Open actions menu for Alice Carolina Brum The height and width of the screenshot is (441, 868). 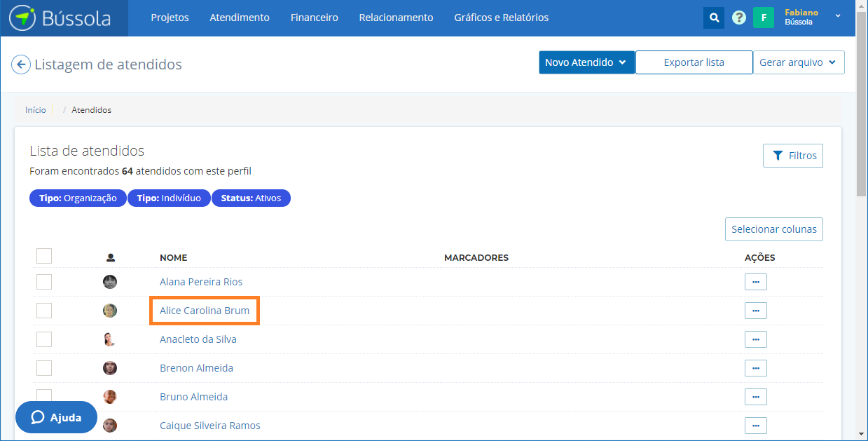pyautogui.click(x=755, y=311)
